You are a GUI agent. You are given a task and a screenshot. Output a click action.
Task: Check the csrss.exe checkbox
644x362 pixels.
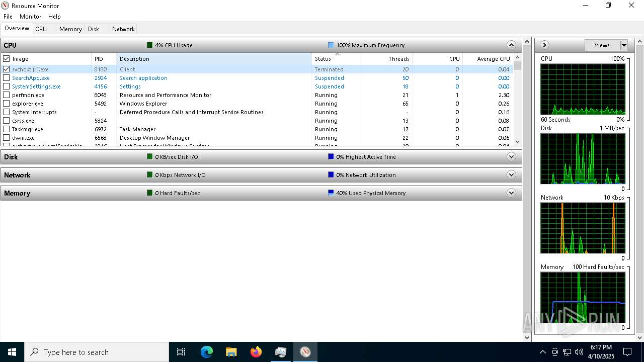[7, 121]
